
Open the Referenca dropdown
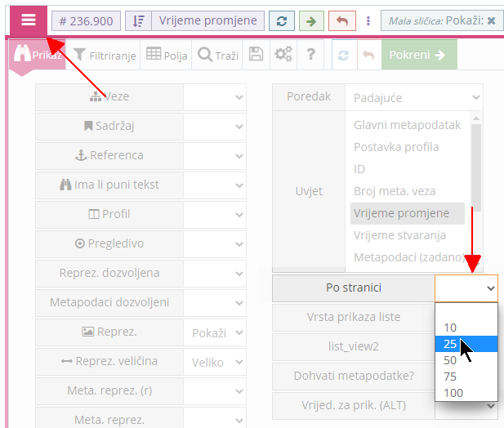coord(215,156)
